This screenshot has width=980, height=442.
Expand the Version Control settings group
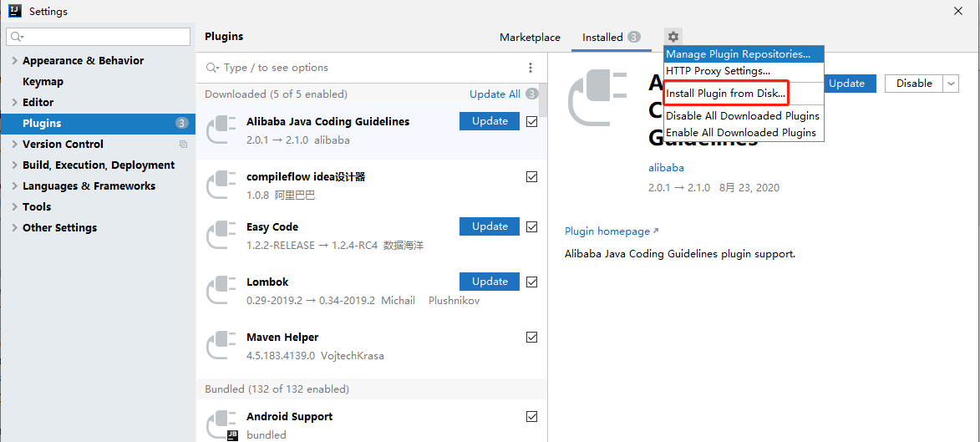point(14,145)
